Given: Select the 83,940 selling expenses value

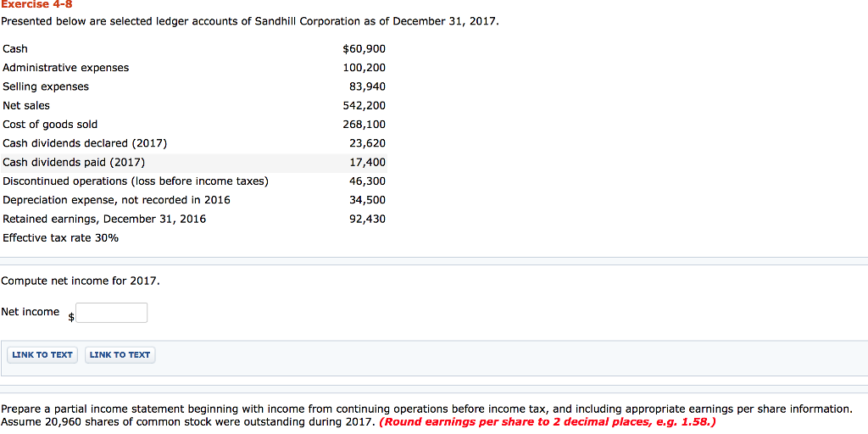Looking at the screenshot, I should [368, 86].
